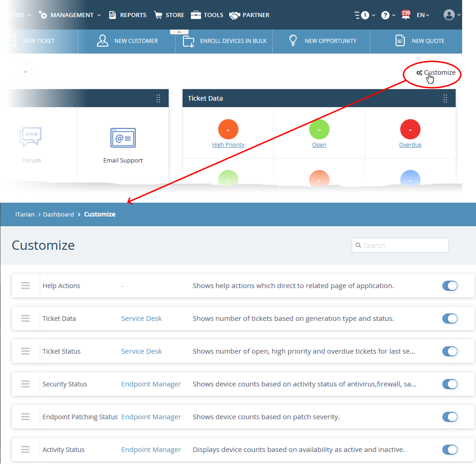Image resolution: width=476 pixels, height=464 pixels.
Task: Turn off the Security Status toggle
Action: [450, 384]
